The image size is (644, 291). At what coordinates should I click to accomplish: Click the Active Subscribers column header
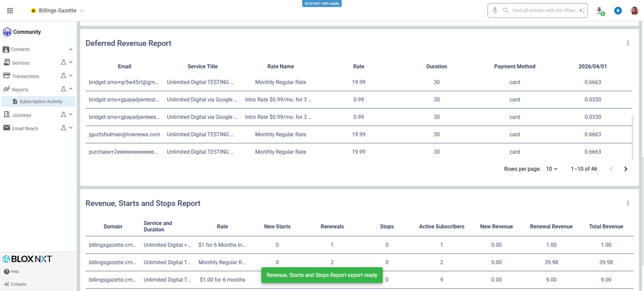click(442, 226)
